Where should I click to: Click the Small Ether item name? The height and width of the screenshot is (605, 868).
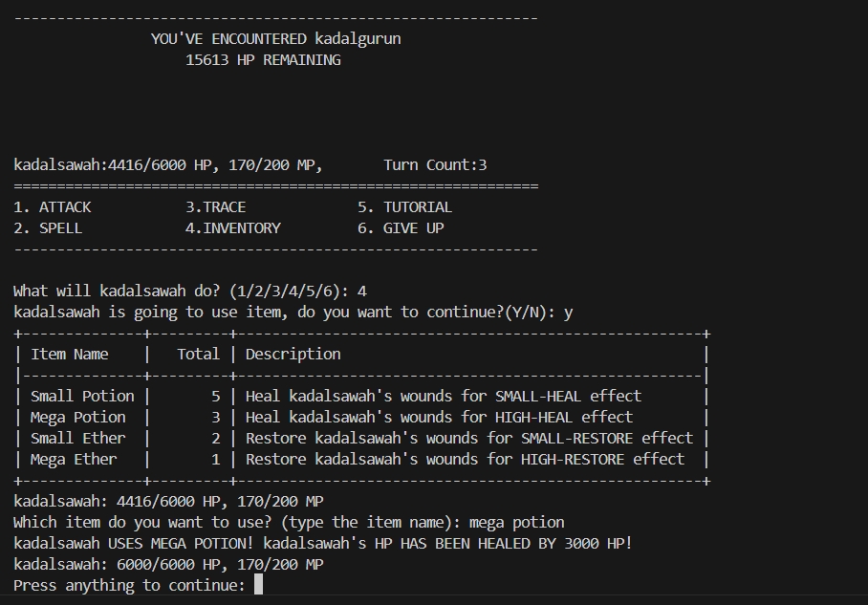pyautogui.click(x=77, y=438)
